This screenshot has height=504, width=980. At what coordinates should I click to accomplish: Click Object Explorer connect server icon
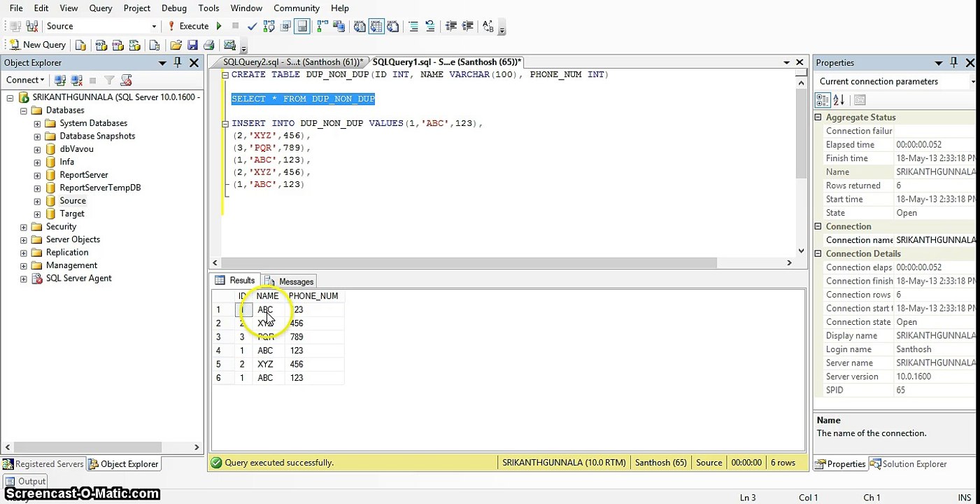60,80
